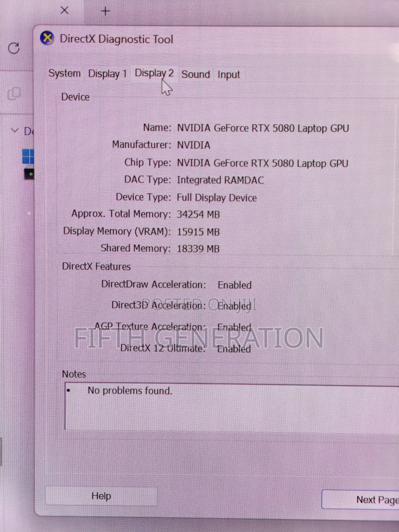The width and height of the screenshot is (399, 532).
Task: Open a new tab with plus icon
Action: (x=105, y=11)
